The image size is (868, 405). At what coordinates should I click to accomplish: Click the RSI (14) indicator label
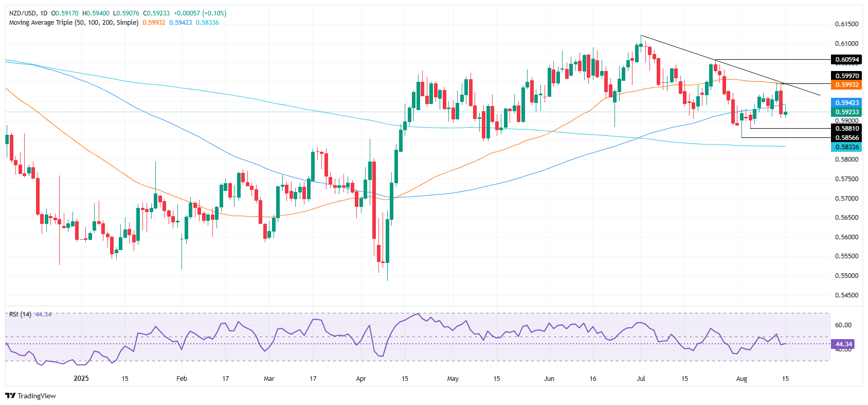[x=20, y=314]
